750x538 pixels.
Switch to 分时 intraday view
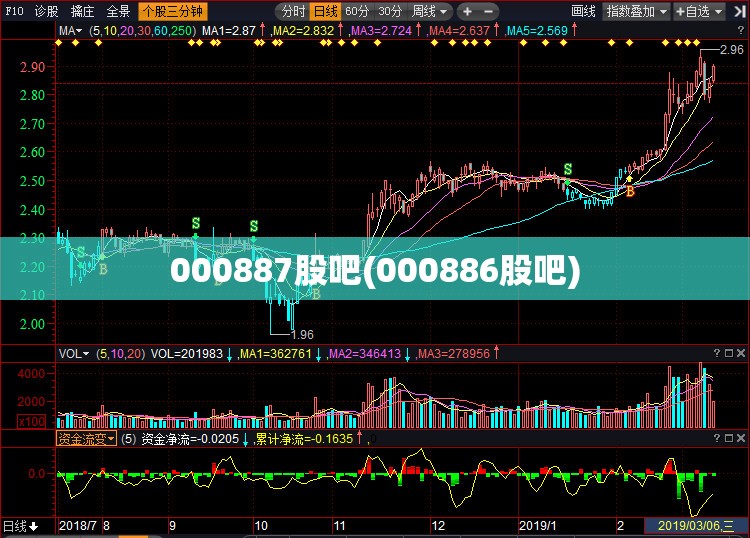click(293, 11)
